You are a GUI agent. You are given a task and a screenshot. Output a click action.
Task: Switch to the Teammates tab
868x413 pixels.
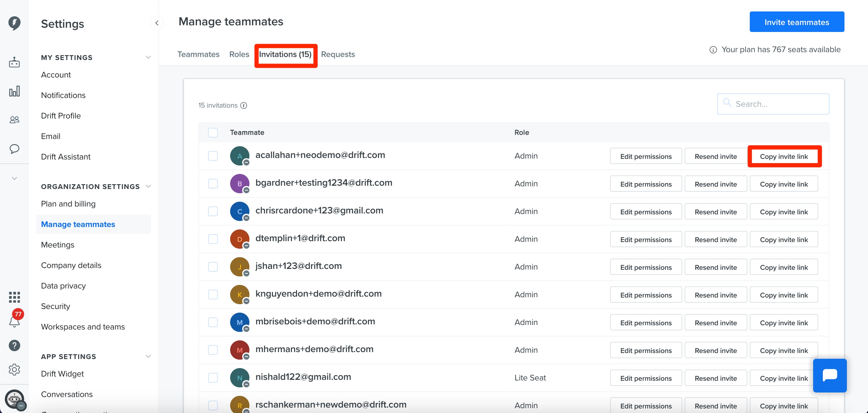click(198, 54)
